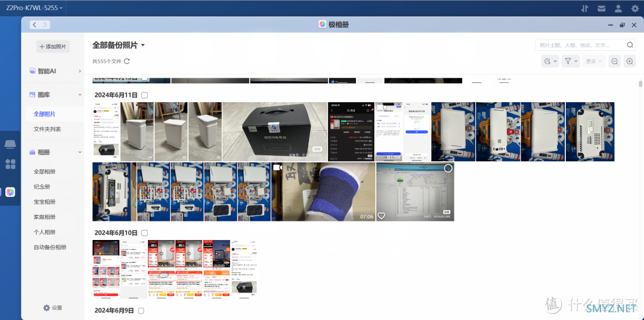
Task: Open the 更多 dropdown
Action: (x=594, y=61)
